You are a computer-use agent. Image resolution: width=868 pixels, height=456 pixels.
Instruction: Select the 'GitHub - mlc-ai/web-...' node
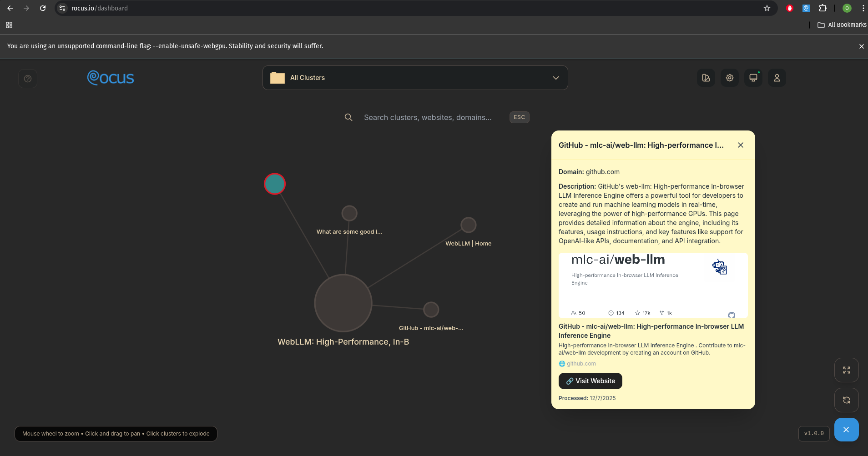pos(431,310)
